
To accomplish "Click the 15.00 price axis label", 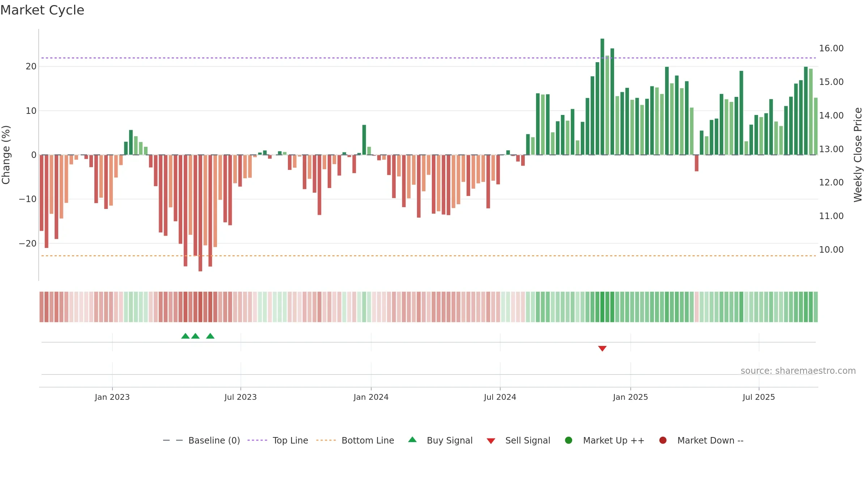I will (x=831, y=82).
